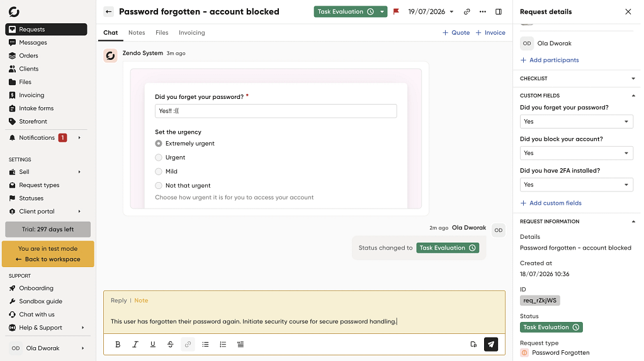Click the indent list icon in editor

coord(240,344)
